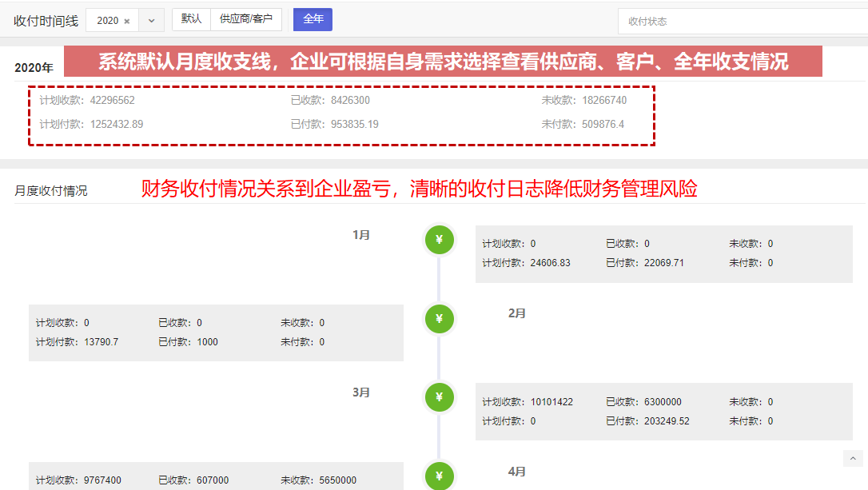Focus the 收付状态 filter field
Screen dimensions: 868x490
point(743,22)
